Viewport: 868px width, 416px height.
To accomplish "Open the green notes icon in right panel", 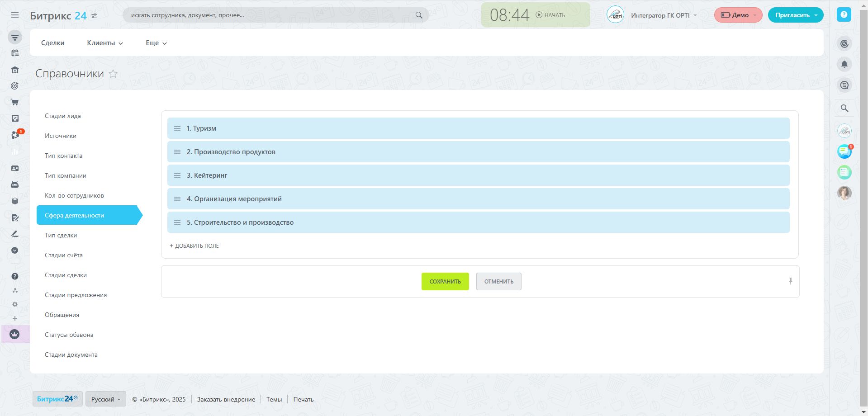I will point(844,172).
